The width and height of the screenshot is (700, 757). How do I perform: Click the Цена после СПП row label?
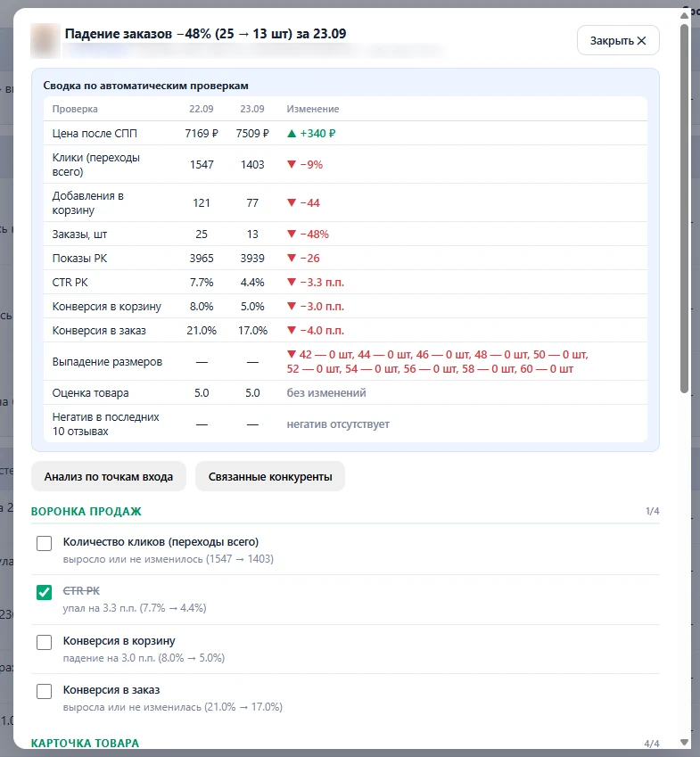point(95,133)
